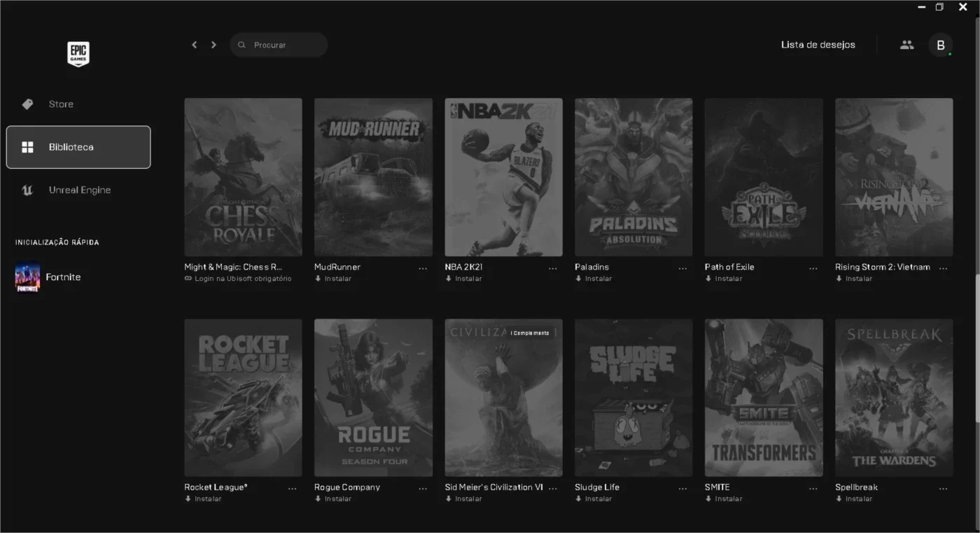Open Spellbreak more options menu
This screenshot has width=980, height=533.
pyautogui.click(x=944, y=488)
